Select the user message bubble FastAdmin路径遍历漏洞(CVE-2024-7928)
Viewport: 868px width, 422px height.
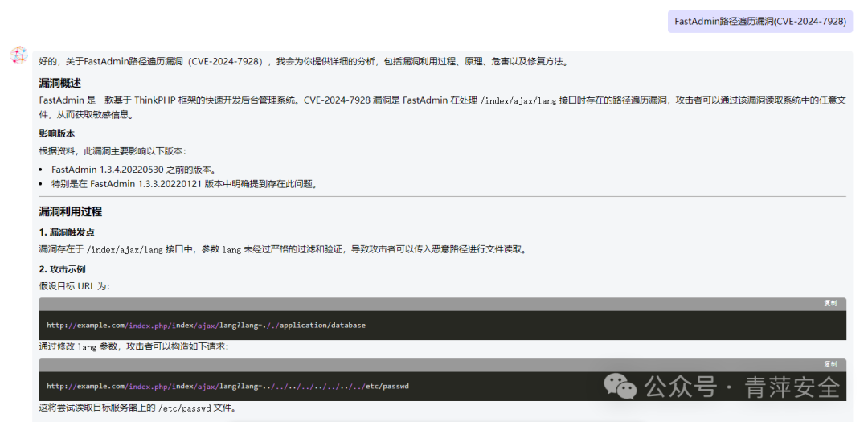[760, 22]
